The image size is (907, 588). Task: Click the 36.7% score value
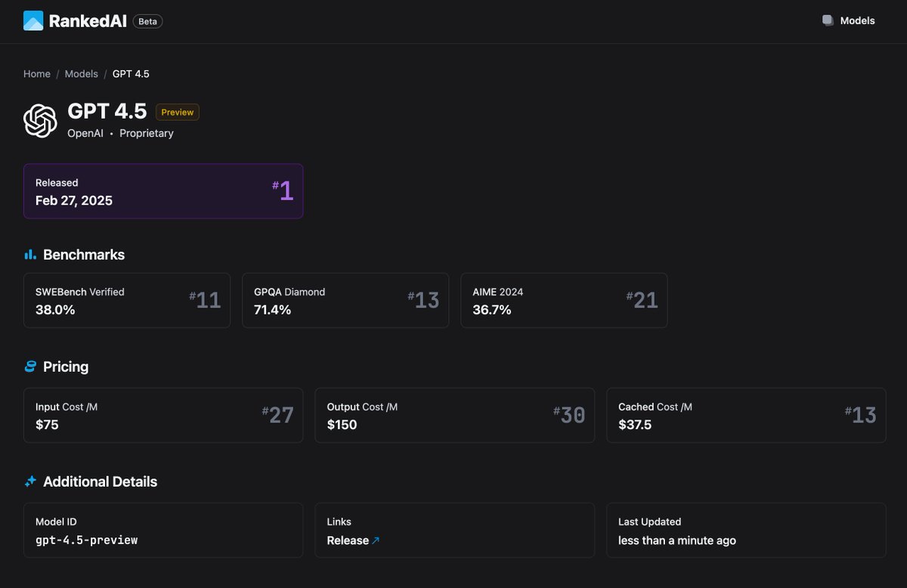click(492, 309)
